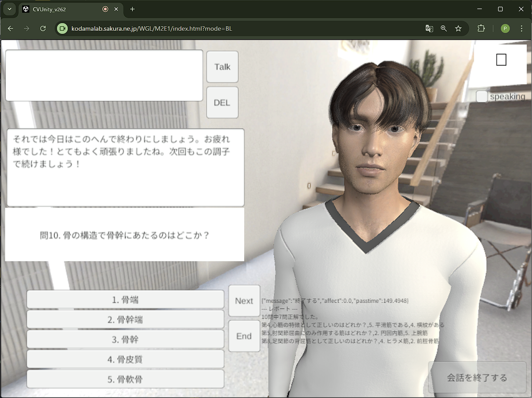Go to the Next question
The width and height of the screenshot is (532, 398).
click(x=244, y=301)
